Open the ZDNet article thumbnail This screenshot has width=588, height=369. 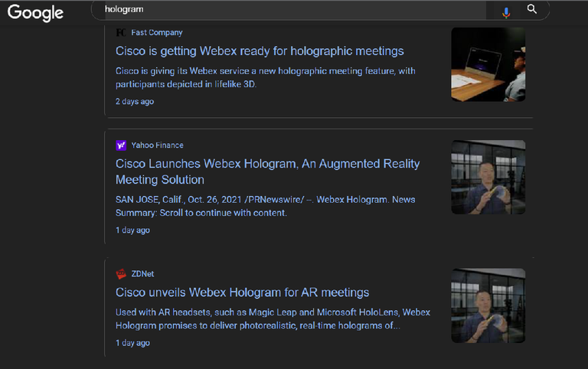coord(488,305)
